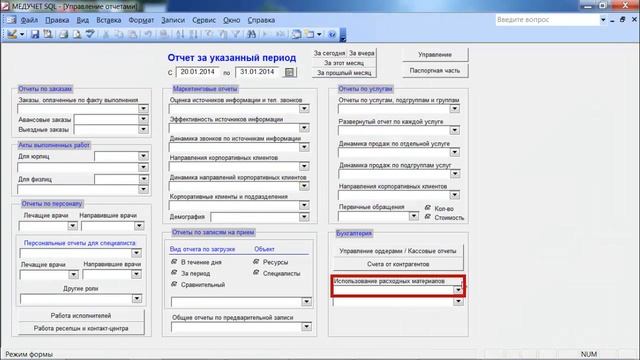Click the Sort Descending icon

click(193, 34)
